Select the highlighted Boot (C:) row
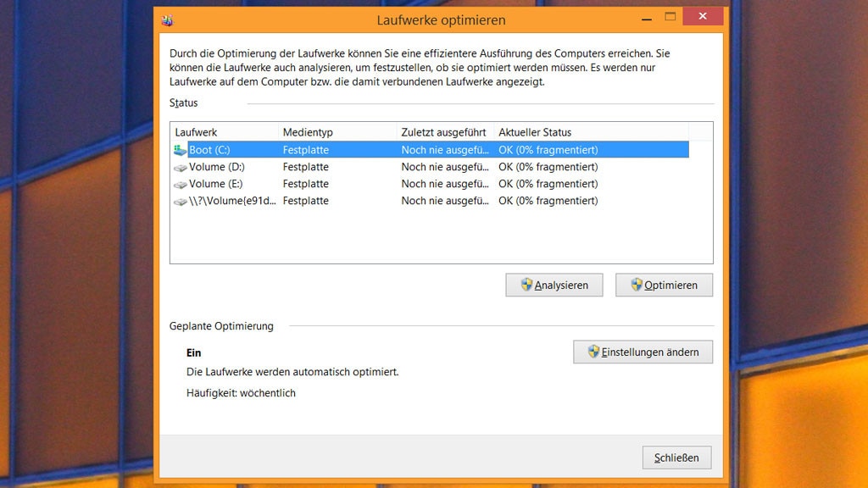Viewport: 868px width, 488px height. coord(339,149)
